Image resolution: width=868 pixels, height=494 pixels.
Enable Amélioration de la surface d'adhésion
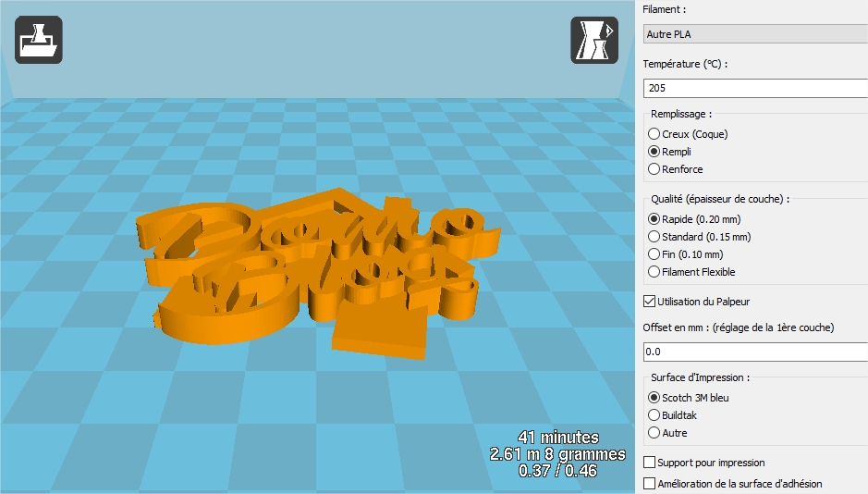pos(649,484)
